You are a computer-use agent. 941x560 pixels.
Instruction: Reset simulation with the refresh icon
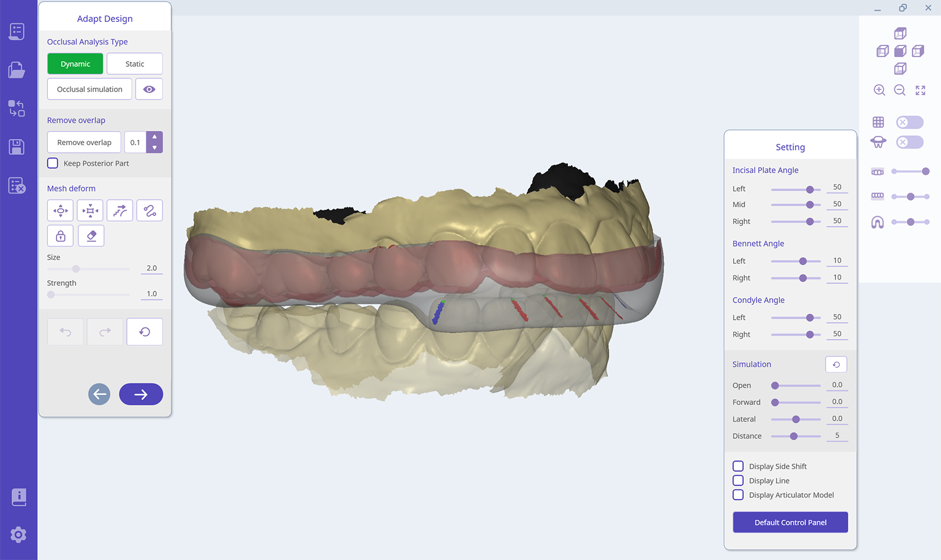836,365
